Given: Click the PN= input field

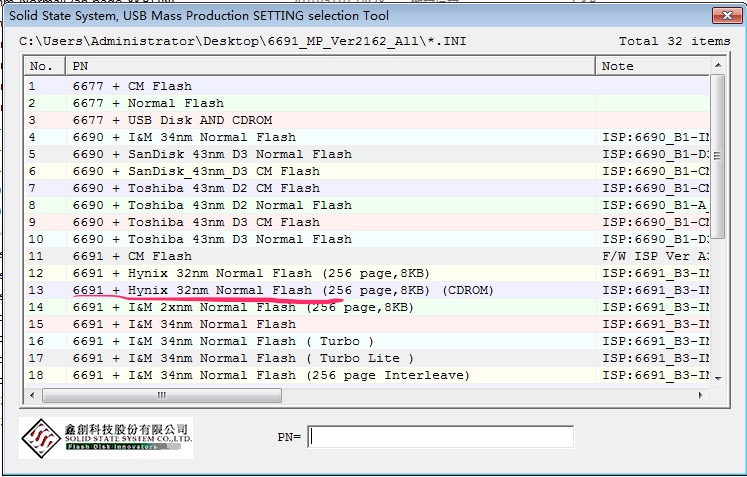Looking at the screenshot, I should tap(440, 436).
